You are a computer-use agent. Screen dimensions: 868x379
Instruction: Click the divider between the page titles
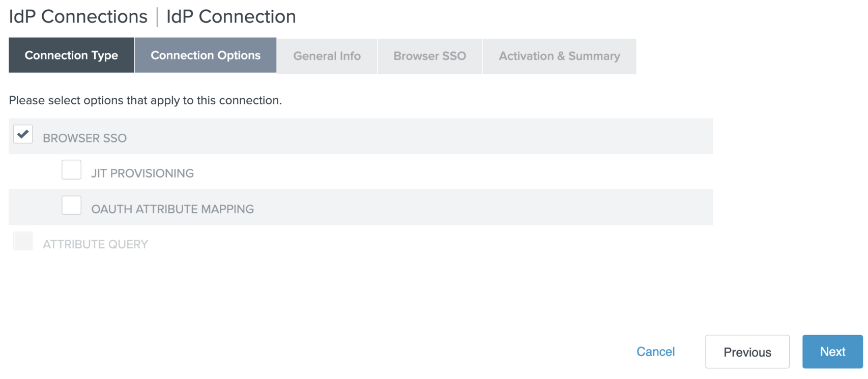[157, 17]
